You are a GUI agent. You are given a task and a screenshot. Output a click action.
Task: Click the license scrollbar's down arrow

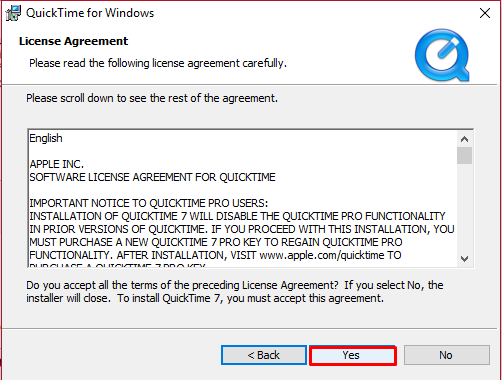[x=464, y=259]
